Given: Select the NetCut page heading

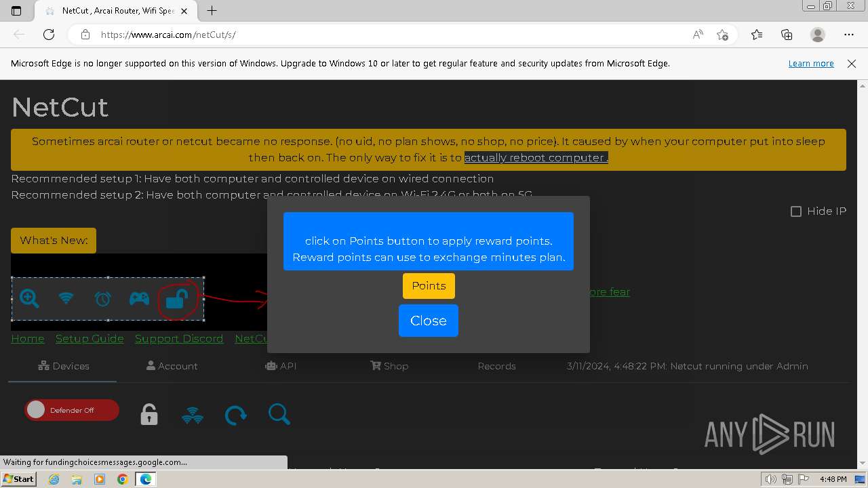Looking at the screenshot, I should point(60,107).
